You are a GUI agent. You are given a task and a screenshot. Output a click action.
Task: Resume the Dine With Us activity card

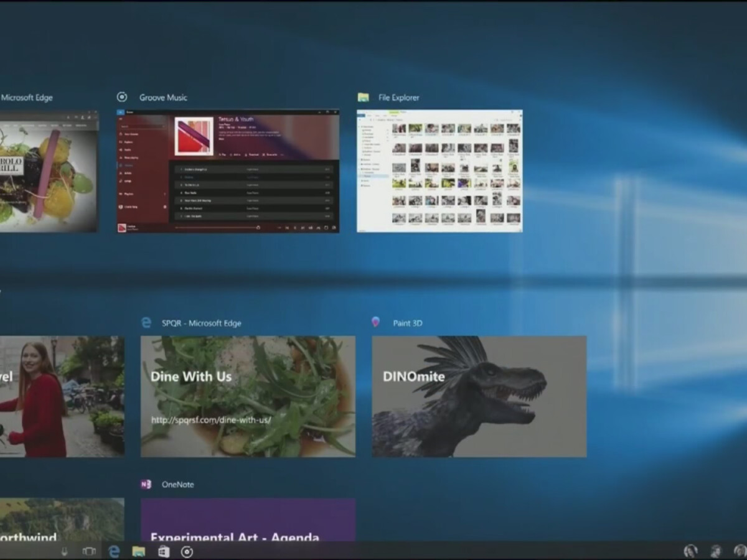pyautogui.click(x=248, y=396)
